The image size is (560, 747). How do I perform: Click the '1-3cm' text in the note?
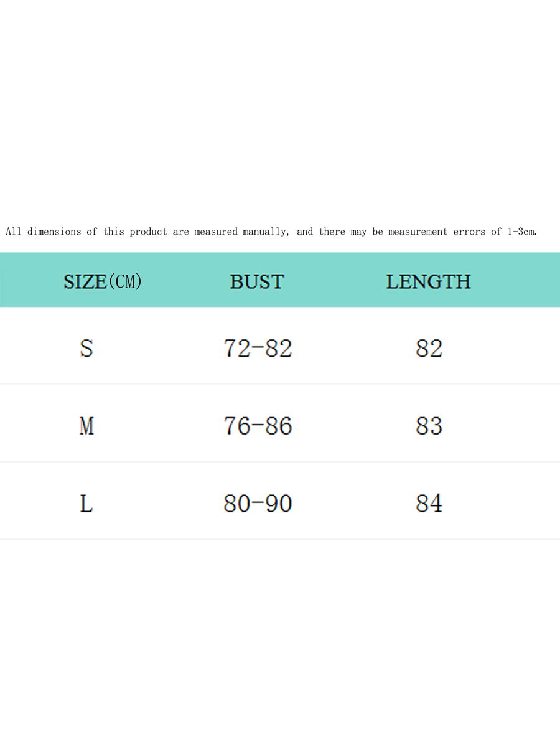pyautogui.click(x=522, y=232)
